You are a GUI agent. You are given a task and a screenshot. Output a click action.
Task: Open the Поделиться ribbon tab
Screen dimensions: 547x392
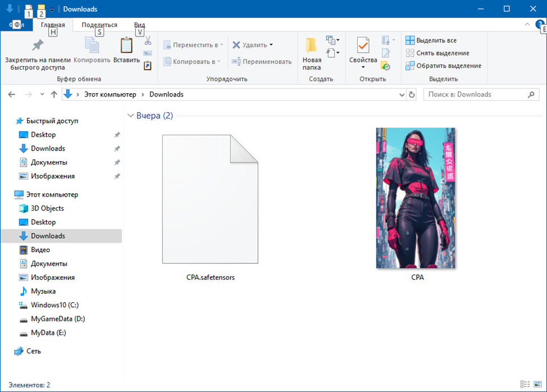(99, 25)
